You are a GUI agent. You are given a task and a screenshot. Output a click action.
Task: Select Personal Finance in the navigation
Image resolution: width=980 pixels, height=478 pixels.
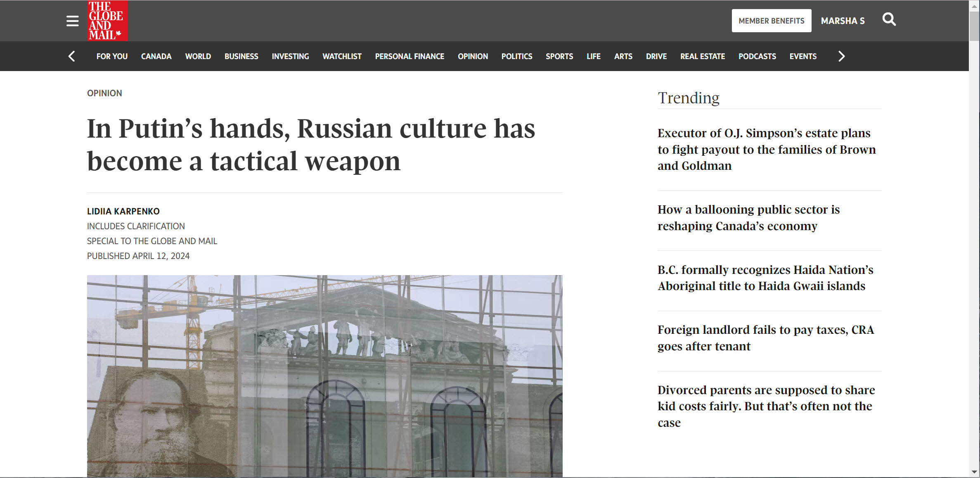(409, 56)
